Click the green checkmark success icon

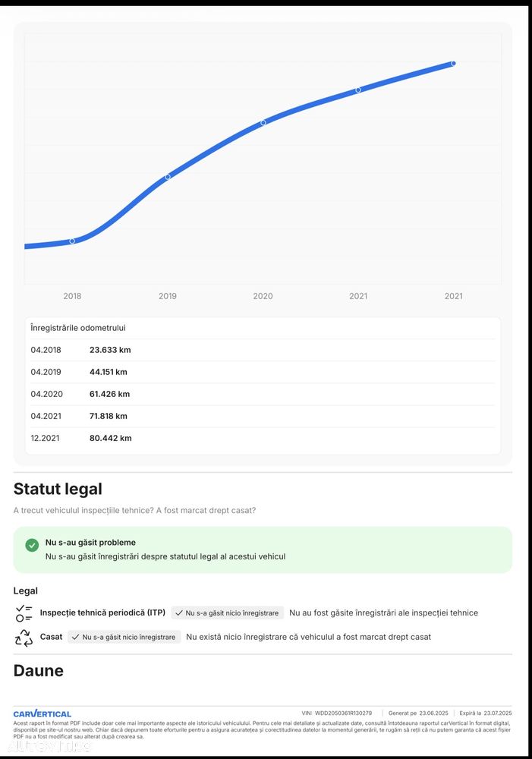click(x=32, y=545)
